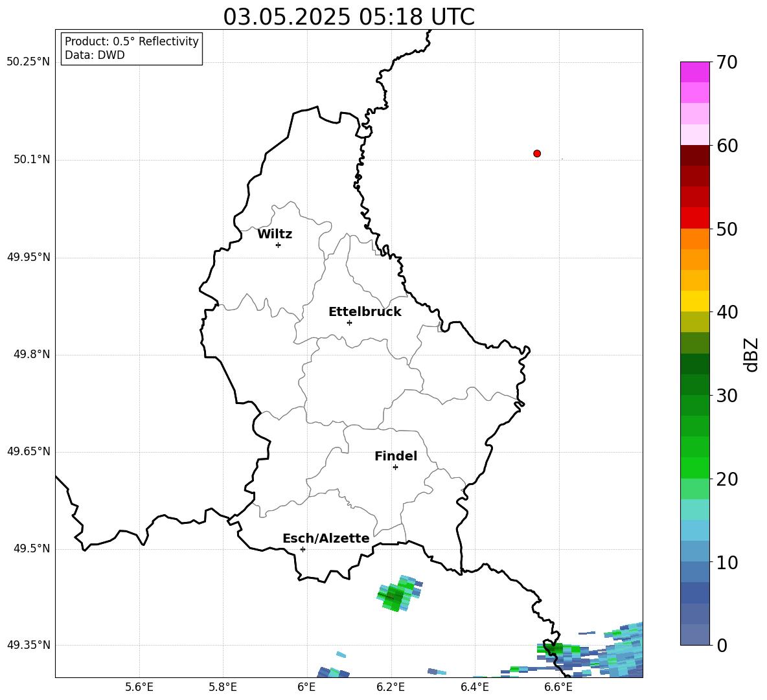Click the colorbar tick label 60

click(726, 146)
